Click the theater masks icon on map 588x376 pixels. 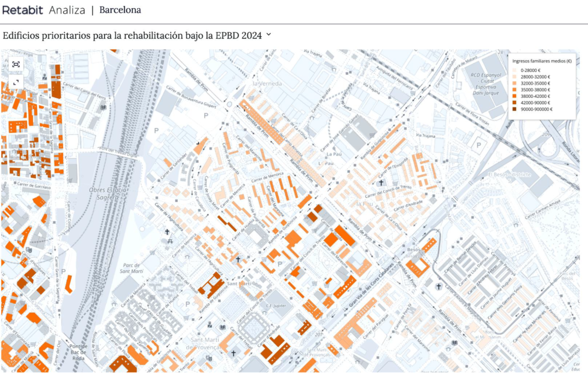[29, 250]
